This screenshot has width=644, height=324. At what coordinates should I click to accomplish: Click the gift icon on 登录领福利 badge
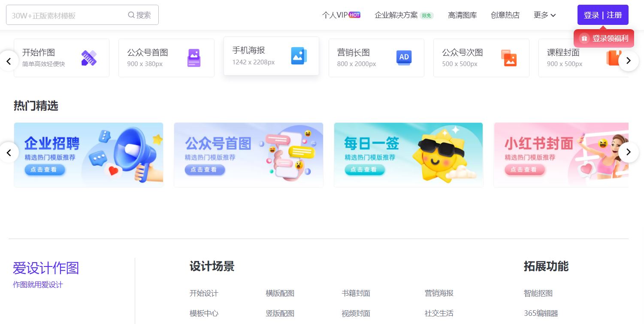click(x=584, y=38)
